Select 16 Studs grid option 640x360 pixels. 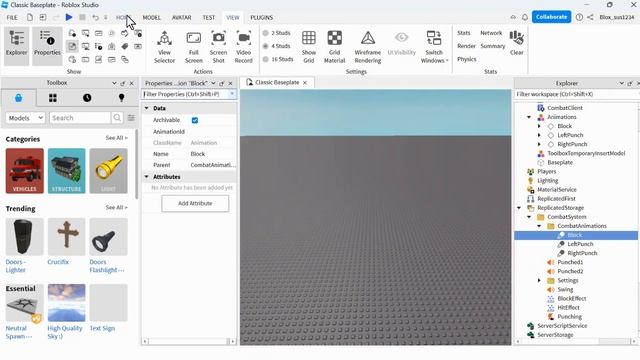click(x=278, y=59)
